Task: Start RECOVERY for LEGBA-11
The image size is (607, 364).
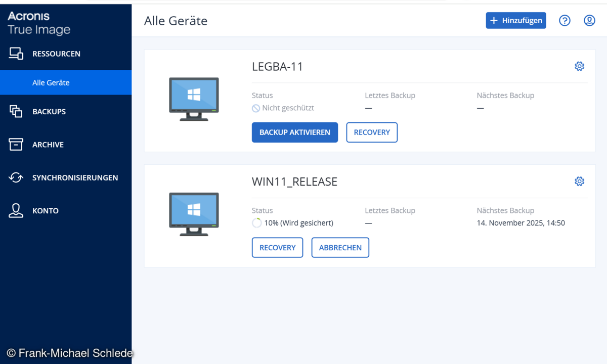Action: [x=372, y=132]
